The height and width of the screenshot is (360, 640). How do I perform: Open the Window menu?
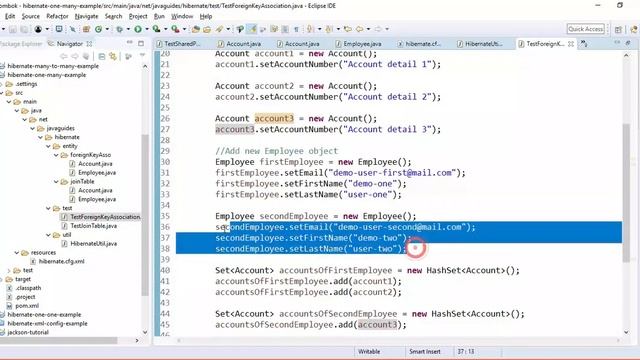(x=182, y=16)
